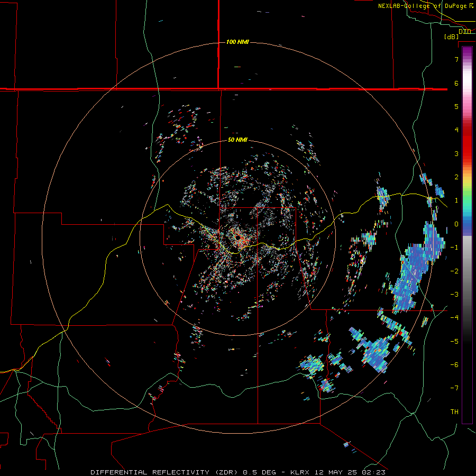This screenshot has width=476, height=476.
Task: Click the 7 value on the color scale
Action: 456,59
